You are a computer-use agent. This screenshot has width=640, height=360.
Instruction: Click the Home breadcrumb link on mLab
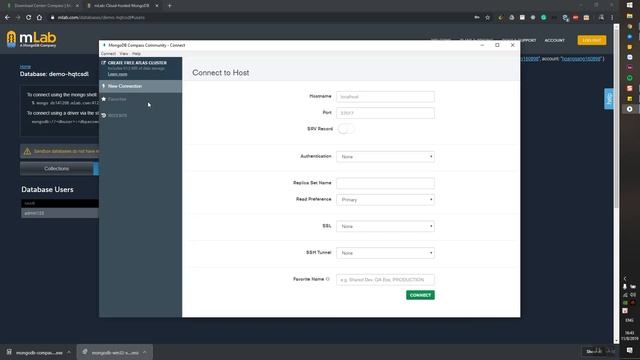pos(25,67)
